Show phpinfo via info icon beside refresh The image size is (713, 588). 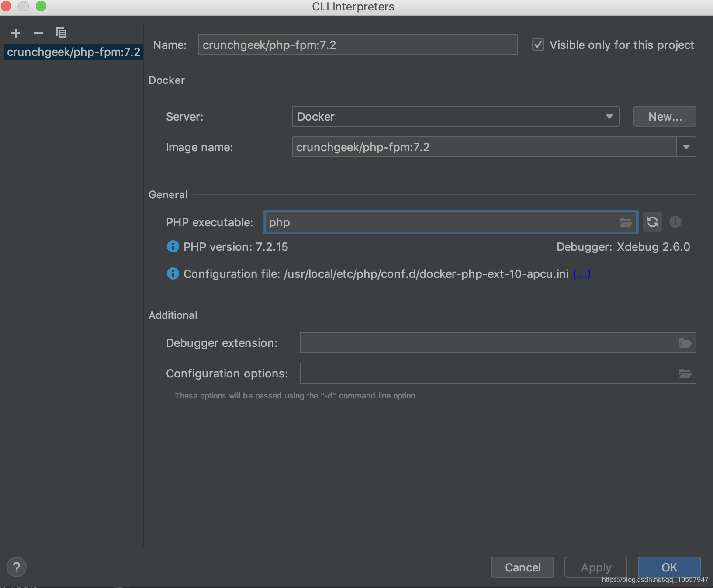click(675, 222)
